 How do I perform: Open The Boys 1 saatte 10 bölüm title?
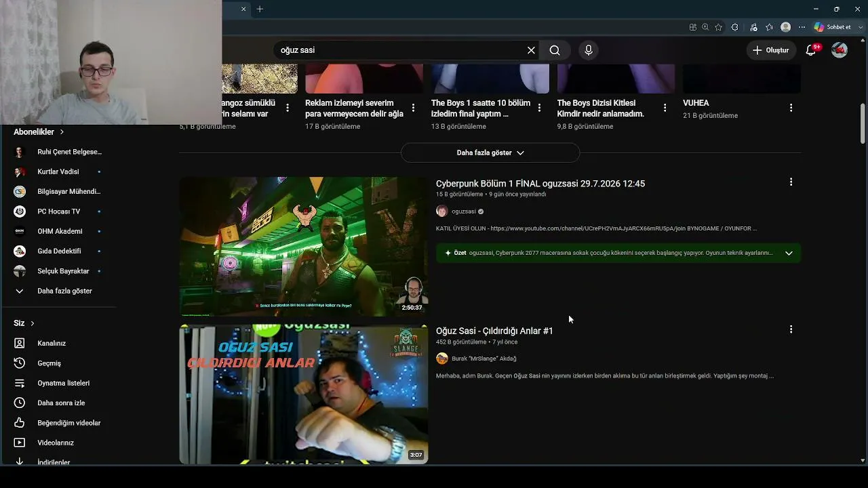481,108
